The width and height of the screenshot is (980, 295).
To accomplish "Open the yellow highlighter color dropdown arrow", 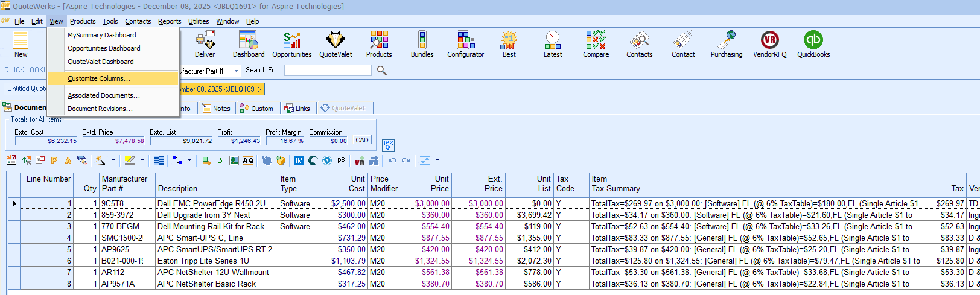I will pos(142,160).
